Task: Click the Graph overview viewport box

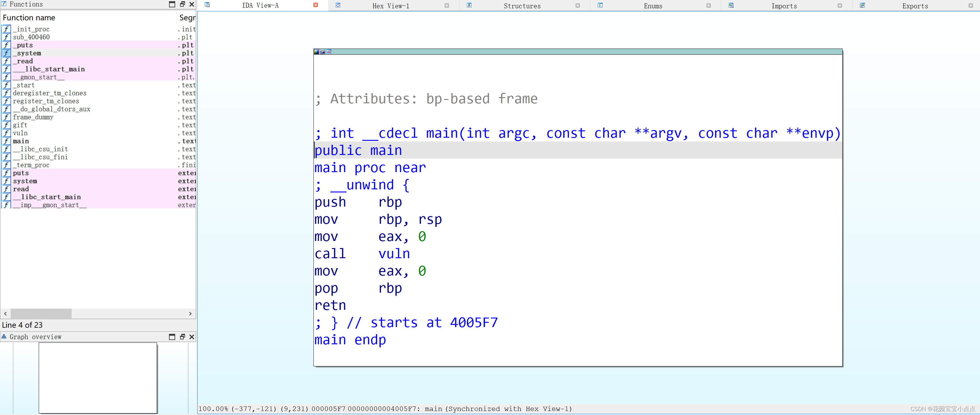Action: pos(98,378)
